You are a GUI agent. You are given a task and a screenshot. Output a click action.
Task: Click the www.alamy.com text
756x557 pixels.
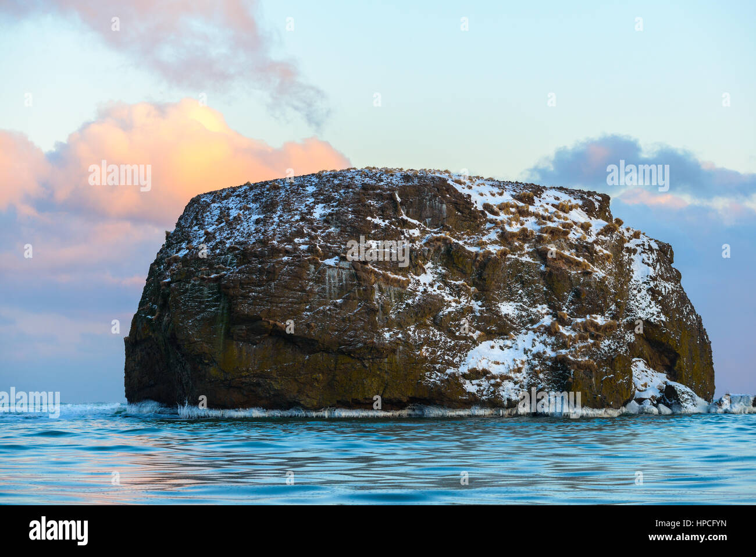pyautogui.click(x=689, y=539)
